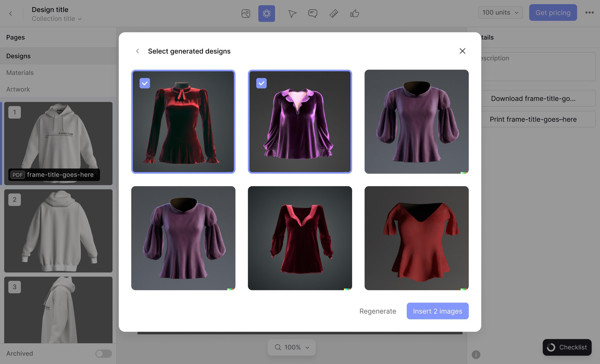The height and width of the screenshot is (364, 600).
Task: Toggle selection on purple V-neck blouse
Action: tap(300, 121)
